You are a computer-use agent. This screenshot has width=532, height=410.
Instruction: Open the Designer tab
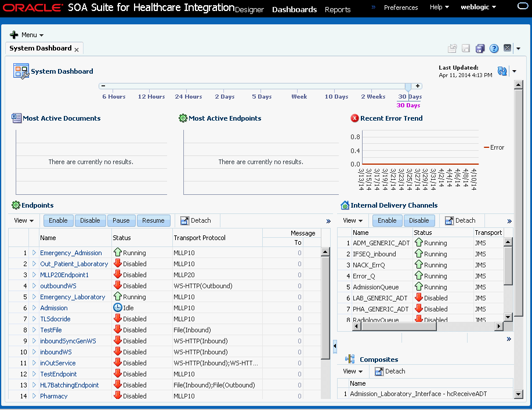point(249,9)
